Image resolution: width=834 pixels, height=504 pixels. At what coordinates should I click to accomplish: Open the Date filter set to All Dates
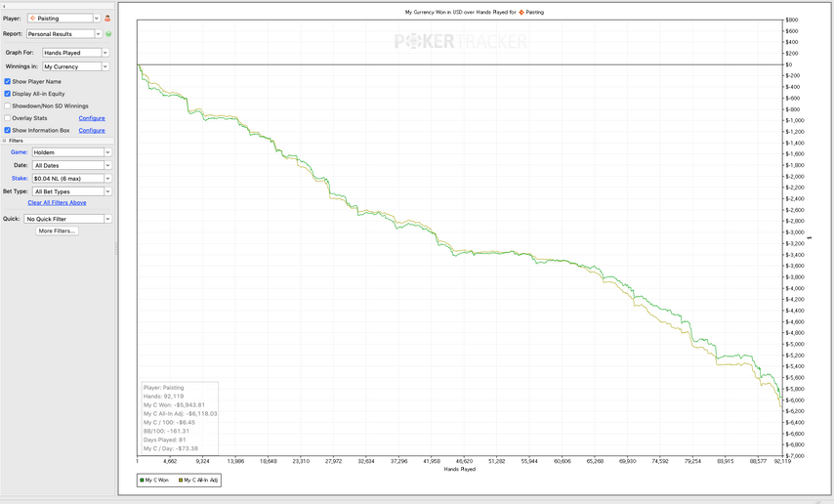coord(71,166)
